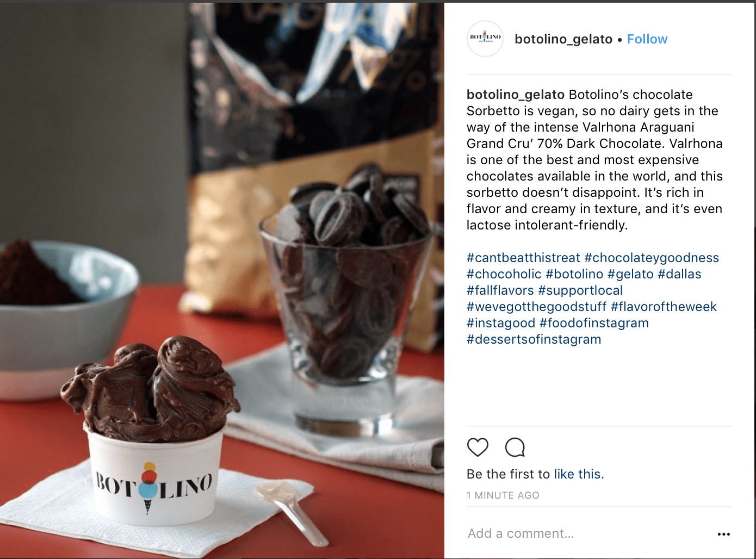Open the three-dot more options menu
The width and height of the screenshot is (756, 559).
723,534
